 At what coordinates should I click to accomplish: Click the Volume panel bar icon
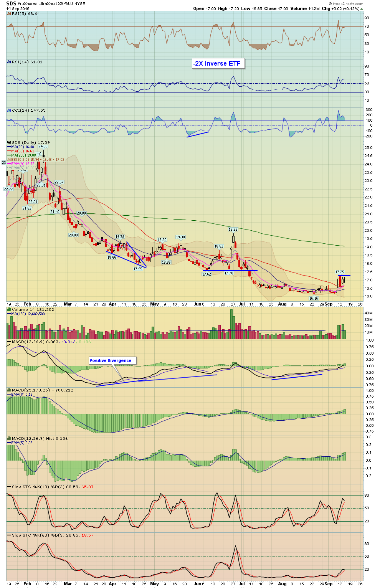(x=9, y=309)
